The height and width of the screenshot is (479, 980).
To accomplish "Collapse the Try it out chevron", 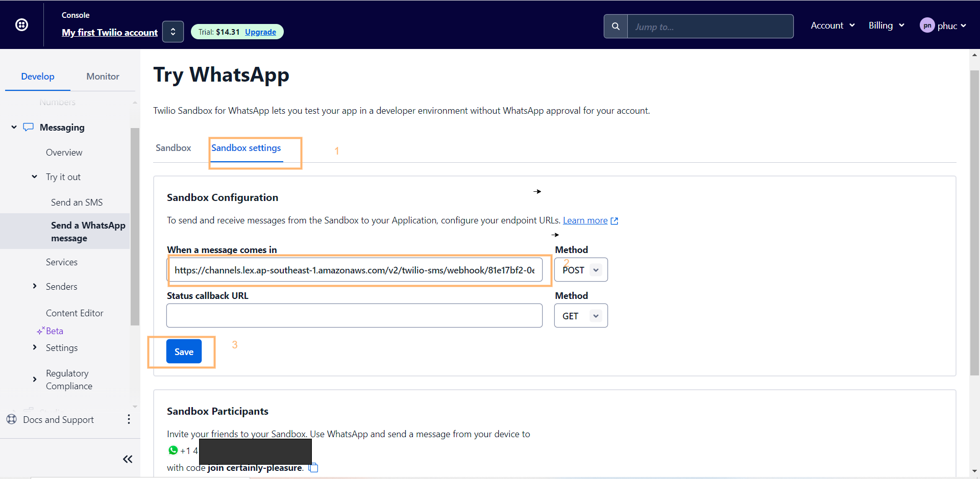I will pyautogui.click(x=34, y=177).
